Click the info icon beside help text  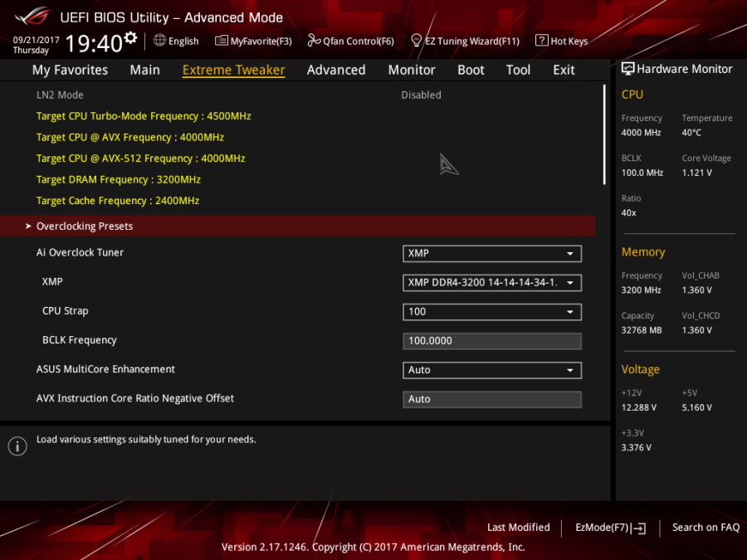(x=17, y=446)
